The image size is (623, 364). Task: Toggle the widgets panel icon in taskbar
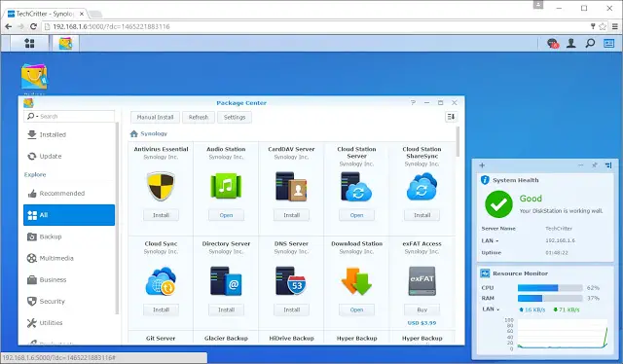[x=608, y=43]
